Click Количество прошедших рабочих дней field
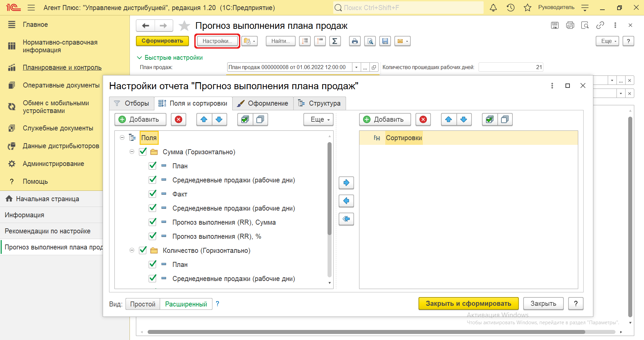This screenshot has width=644, height=340. pyautogui.click(x=511, y=67)
